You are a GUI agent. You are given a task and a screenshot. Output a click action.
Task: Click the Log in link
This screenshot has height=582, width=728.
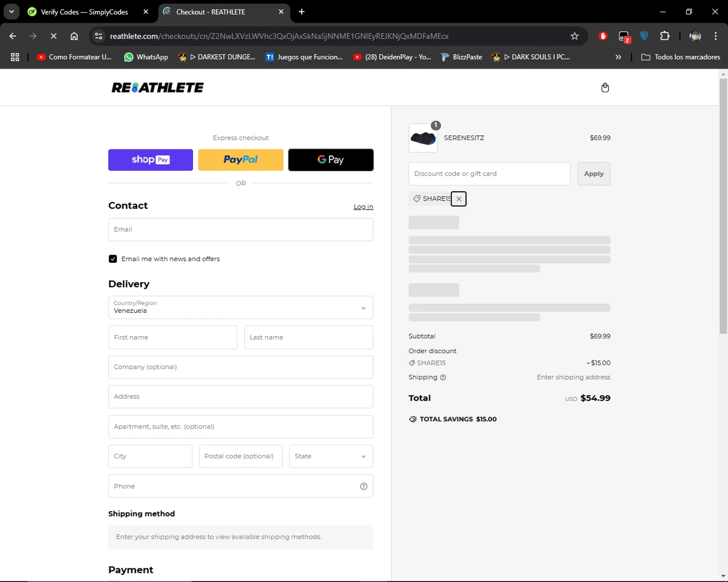pos(363,207)
